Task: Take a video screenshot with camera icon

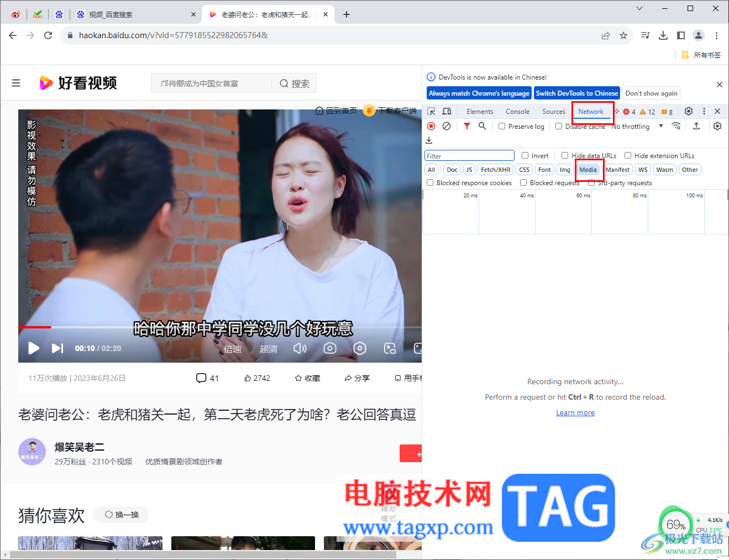Action: click(330, 348)
